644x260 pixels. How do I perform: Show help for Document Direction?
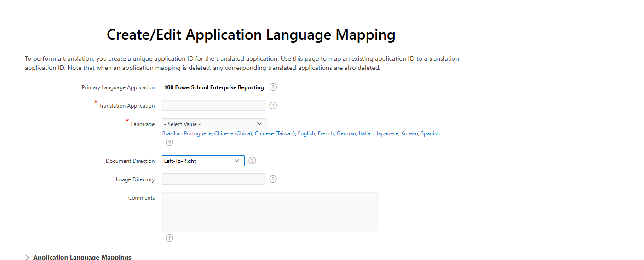click(x=252, y=161)
